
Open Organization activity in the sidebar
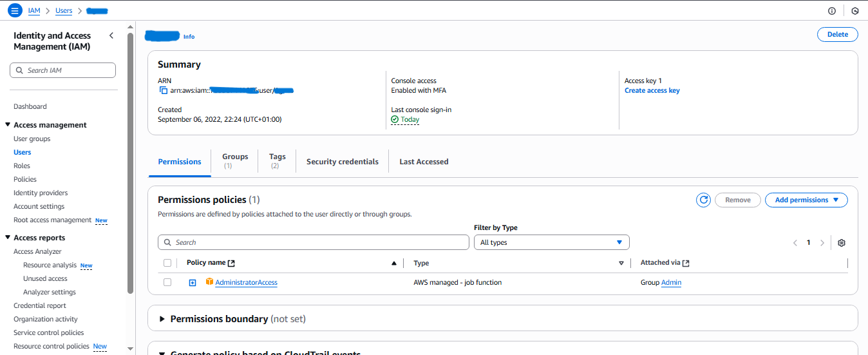[x=46, y=319]
